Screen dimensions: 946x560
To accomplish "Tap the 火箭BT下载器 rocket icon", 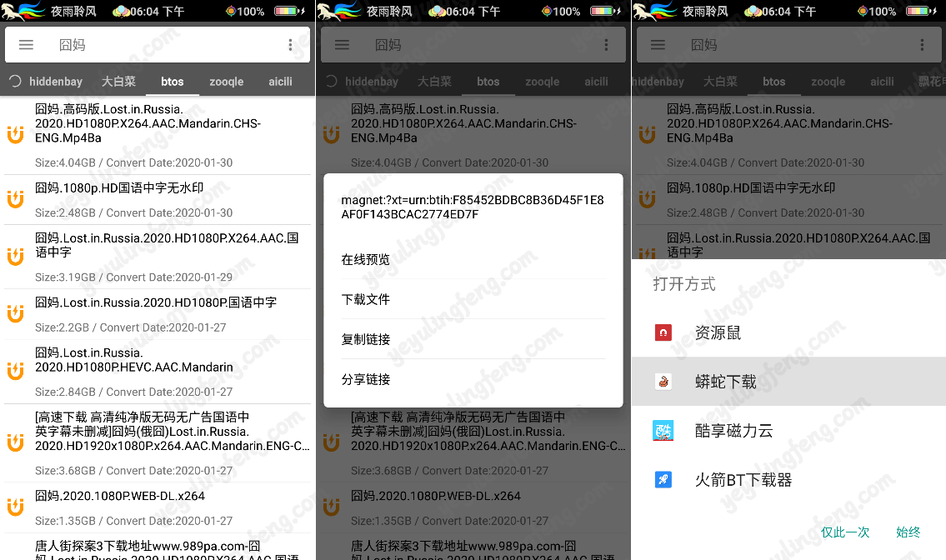I will pyautogui.click(x=663, y=480).
